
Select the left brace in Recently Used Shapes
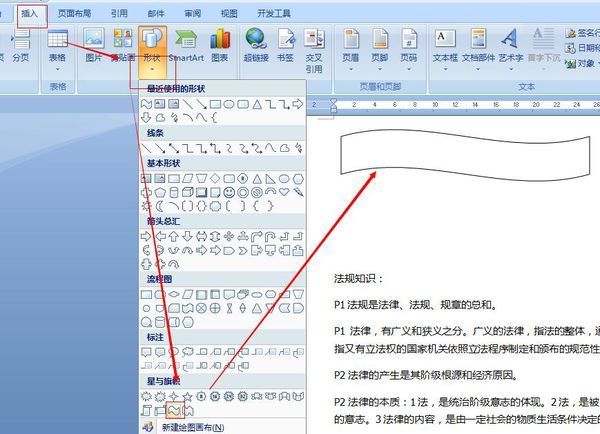point(214,118)
